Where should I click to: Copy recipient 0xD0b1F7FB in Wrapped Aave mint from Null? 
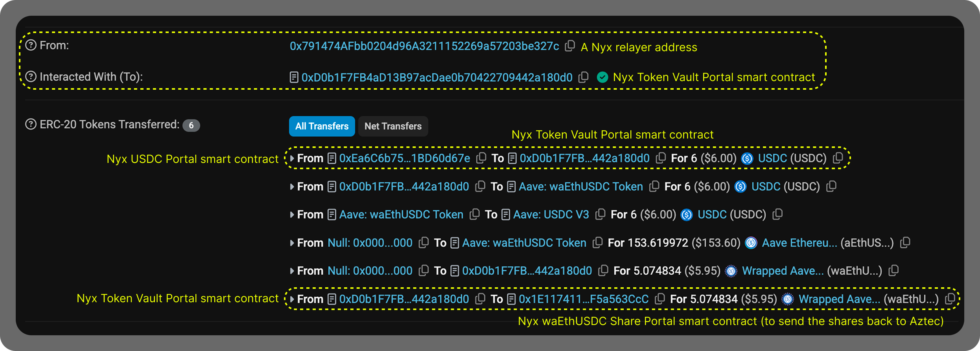pos(603,271)
